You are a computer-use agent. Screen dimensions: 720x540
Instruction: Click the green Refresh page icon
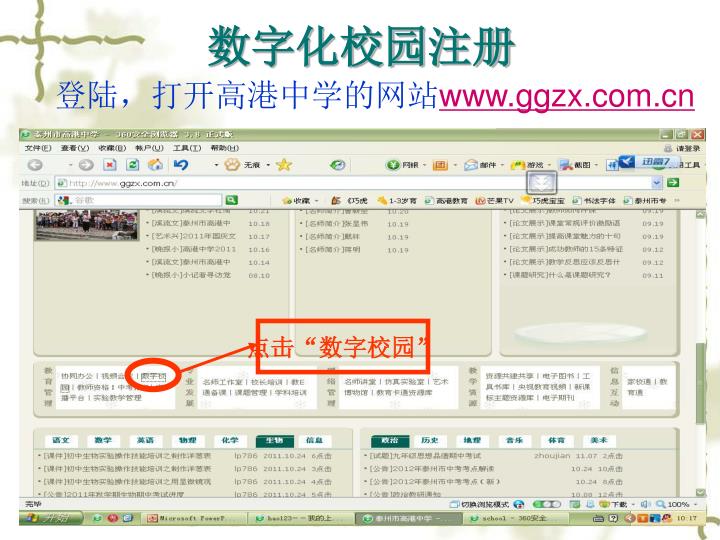133,165
